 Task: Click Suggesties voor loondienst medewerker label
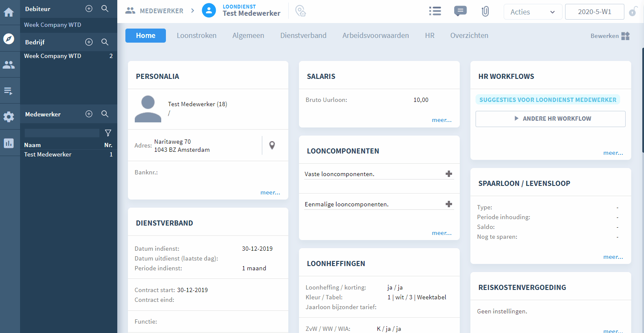(548, 99)
